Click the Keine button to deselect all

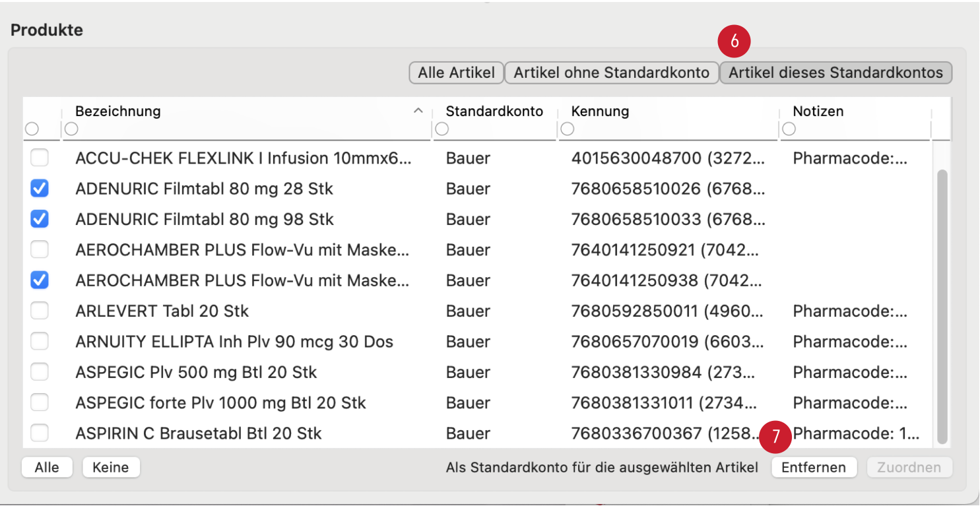click(111, 468)
